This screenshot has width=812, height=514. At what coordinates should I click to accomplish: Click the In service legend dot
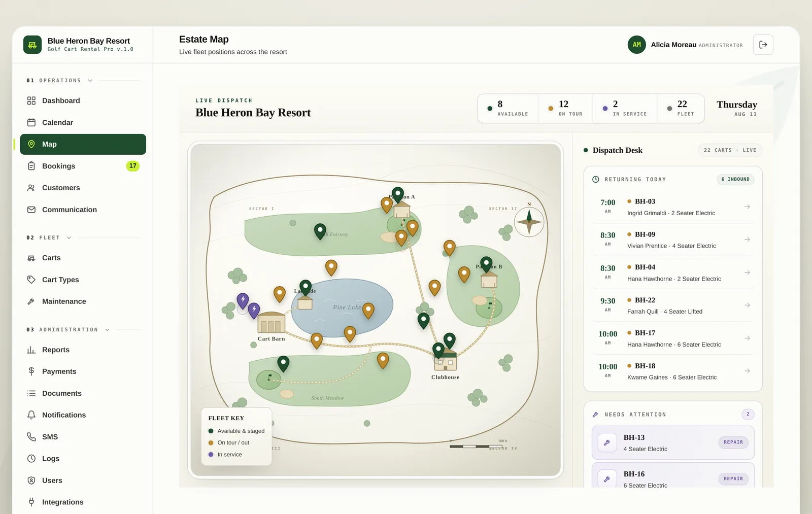coord(211,455)
